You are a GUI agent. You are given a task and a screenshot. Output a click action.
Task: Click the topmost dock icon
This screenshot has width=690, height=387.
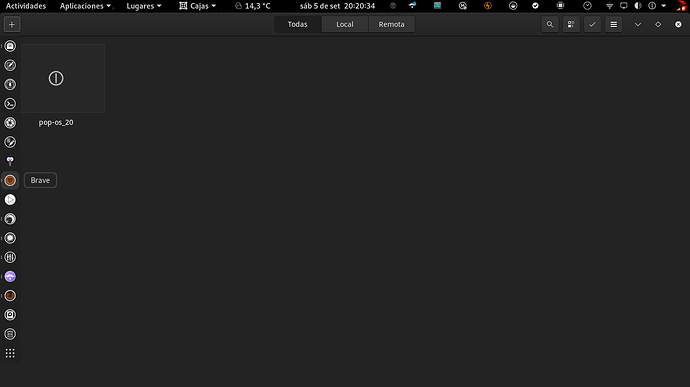(10, 46)
